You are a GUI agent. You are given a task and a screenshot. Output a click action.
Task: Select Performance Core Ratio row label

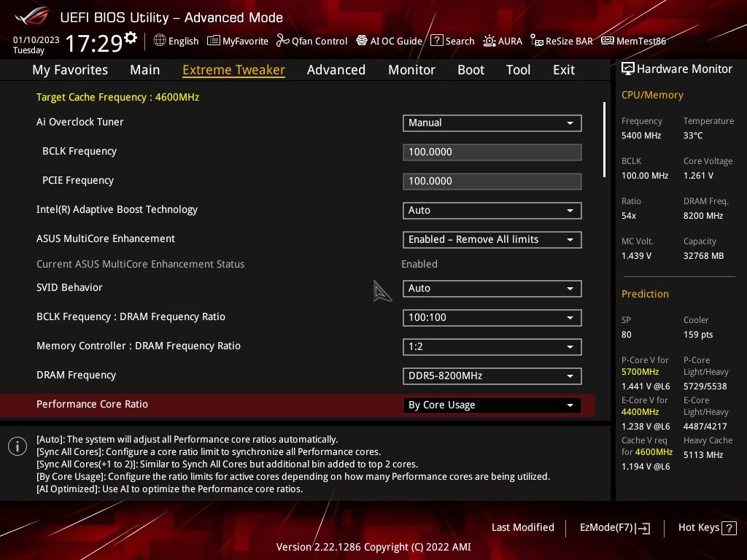(x=92, y=404)
